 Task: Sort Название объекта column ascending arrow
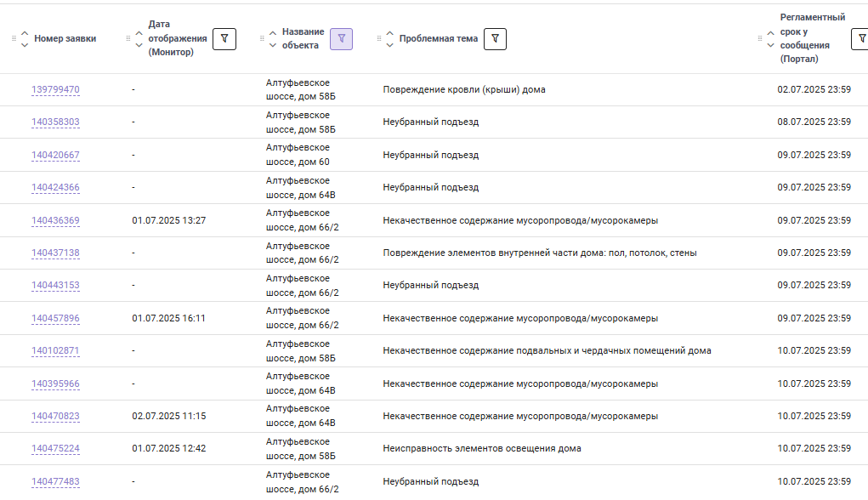tap(273, 33)
